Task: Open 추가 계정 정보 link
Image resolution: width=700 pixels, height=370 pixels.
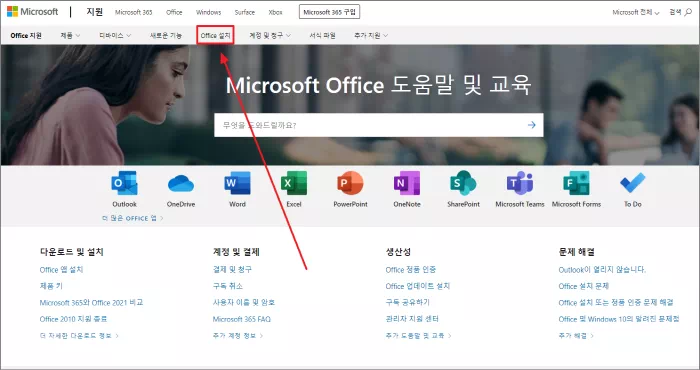Action: 238,335
